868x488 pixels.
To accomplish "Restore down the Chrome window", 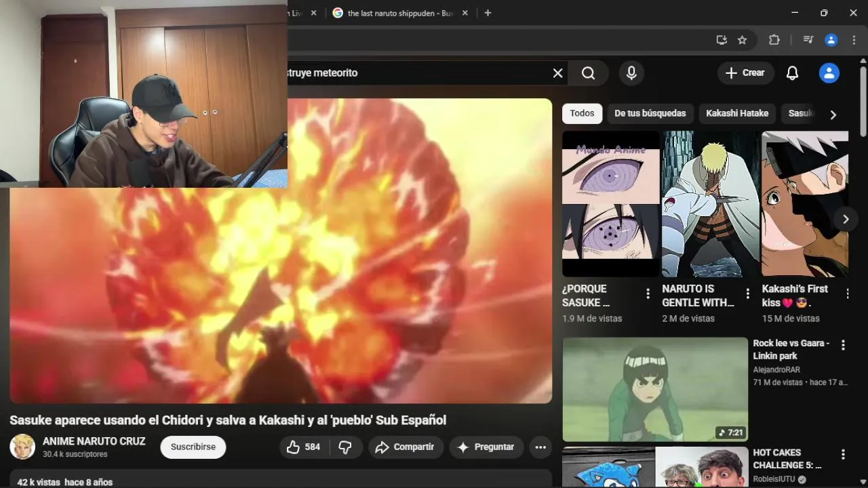I will click(x=824, y=13).
